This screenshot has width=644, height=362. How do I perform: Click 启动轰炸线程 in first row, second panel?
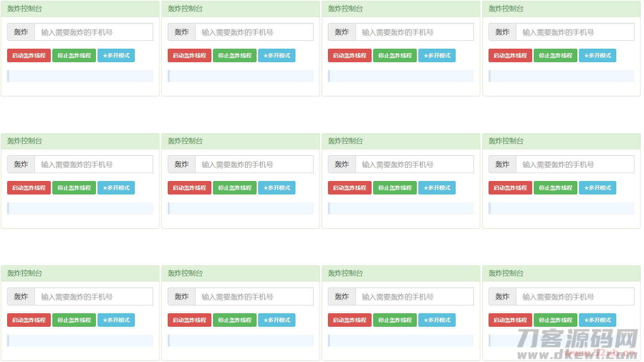click(189, 55)
